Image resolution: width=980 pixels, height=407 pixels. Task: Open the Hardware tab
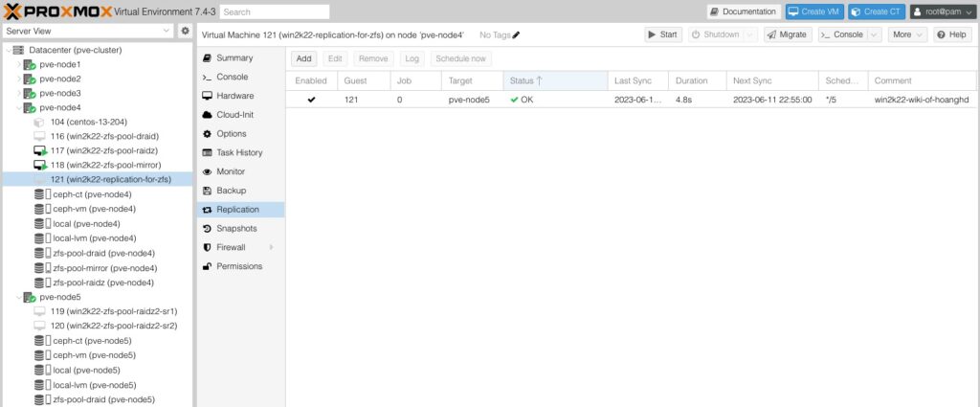click(240, 96)
